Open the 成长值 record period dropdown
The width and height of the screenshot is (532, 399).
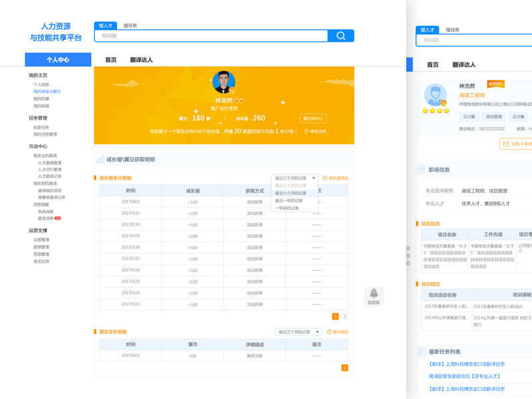[295, 178]
